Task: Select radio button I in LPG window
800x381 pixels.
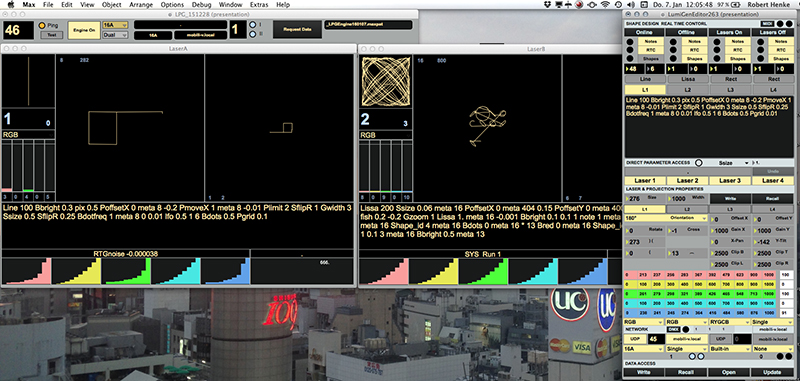Action: [x=253, y=24]
